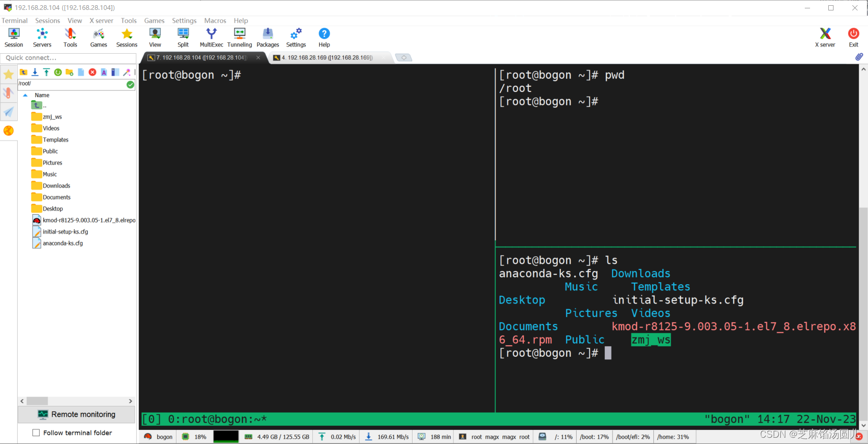The height and width of the screenshot is (444, 868).
Task: Click the 18% CPU status entry
Action: coord(194,437)
